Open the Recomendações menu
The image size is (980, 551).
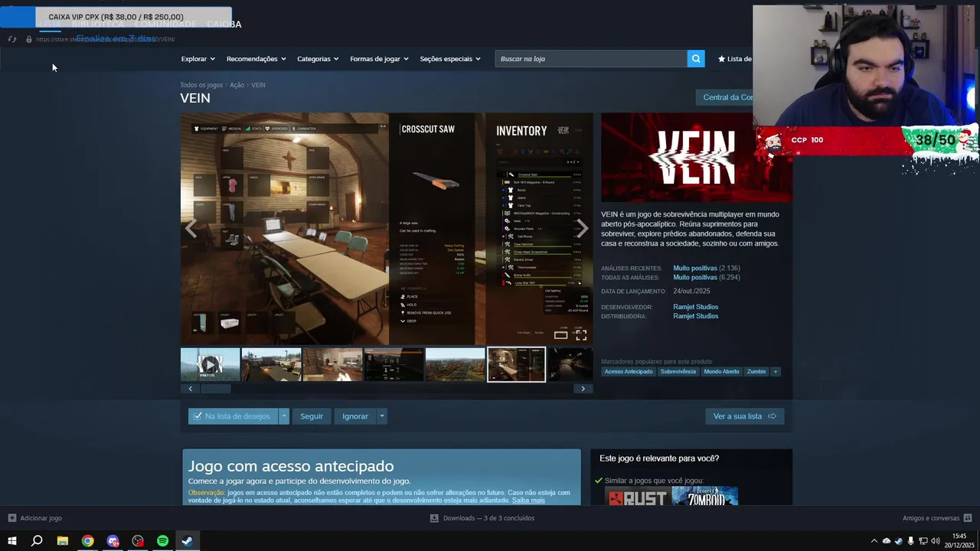pos(256,59)
